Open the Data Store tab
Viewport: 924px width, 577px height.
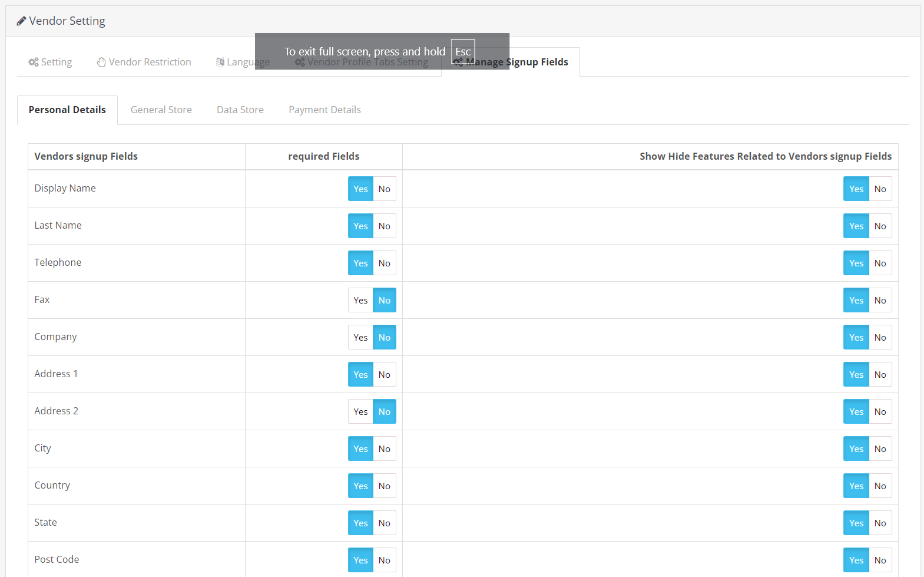pos(240,110)
